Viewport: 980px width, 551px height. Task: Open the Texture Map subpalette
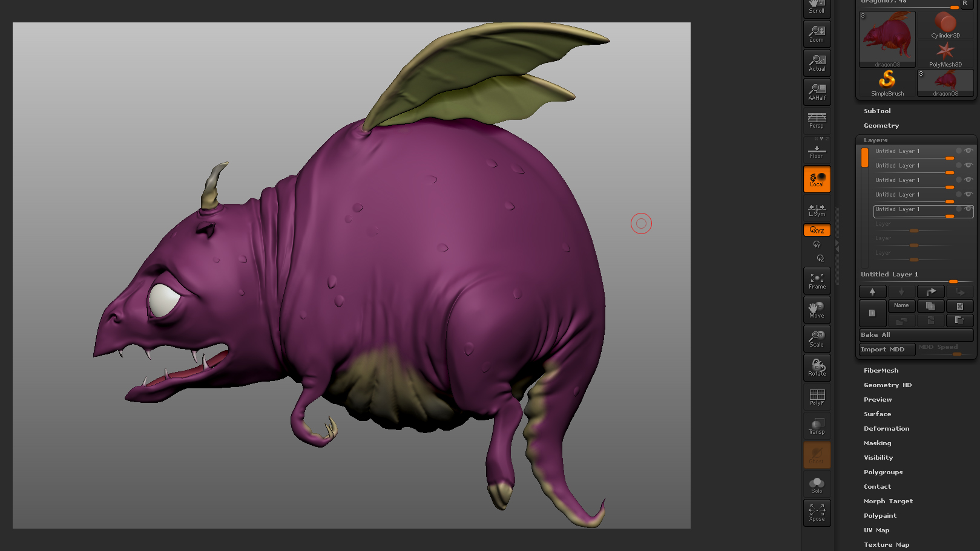click(x=886, y=545)
